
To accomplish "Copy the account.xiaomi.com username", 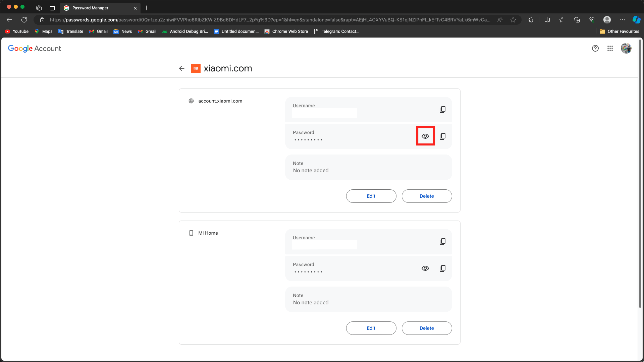I will coord(442,110).
